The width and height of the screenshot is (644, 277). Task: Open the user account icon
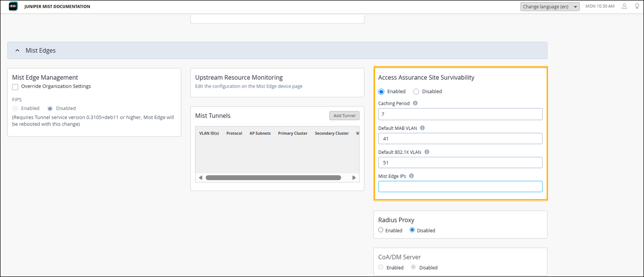coord(625,6)
